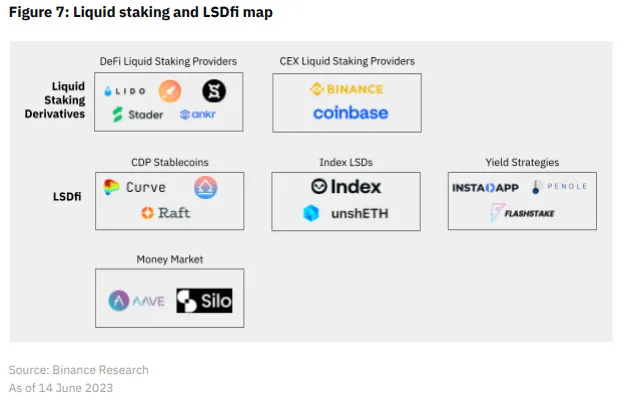
Task: Click the Liquid Staking Derivatives row label
Action: [56, 100]
